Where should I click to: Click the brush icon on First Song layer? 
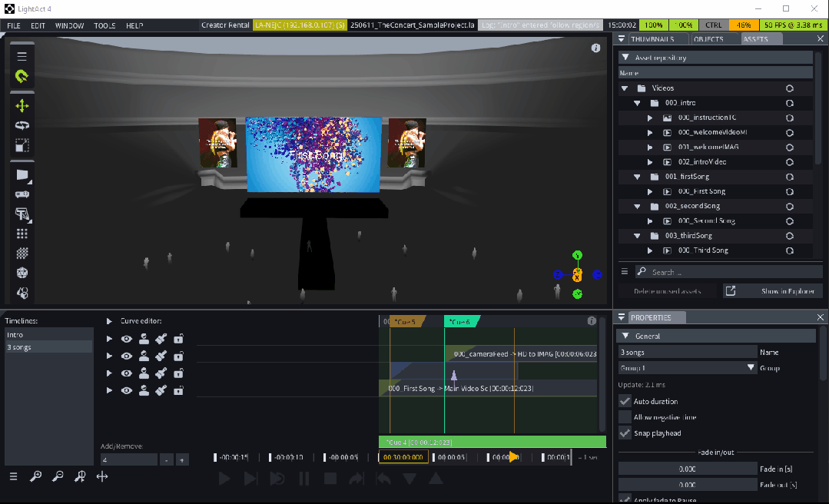click(x=161, y=390)
